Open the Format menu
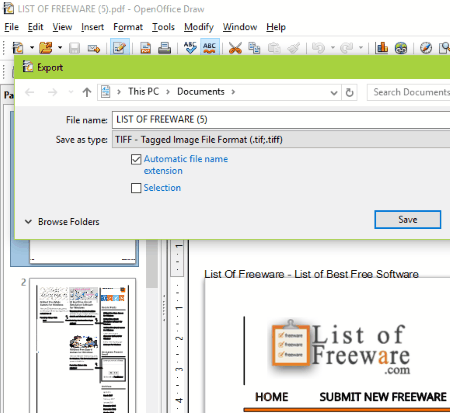This screenshot has height=413, width=450. click(x=128, y=27)
